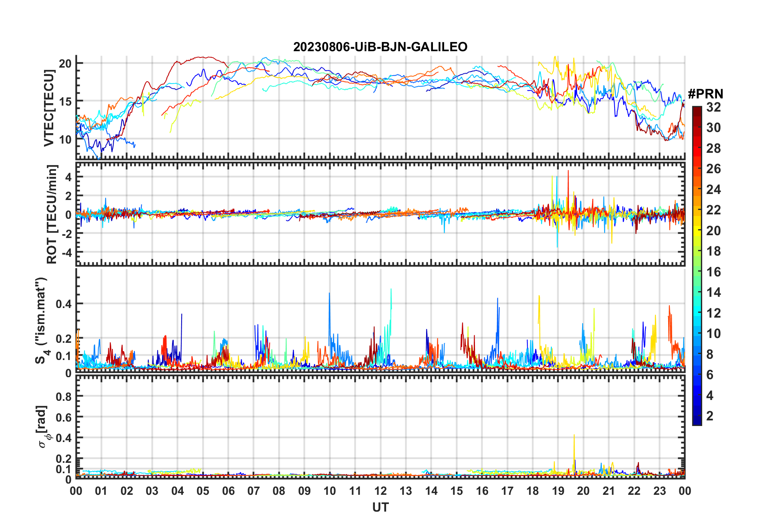Select the VTEC[TECU] y-axis label
The image size is (761, 532).
[x=49, y=108]
